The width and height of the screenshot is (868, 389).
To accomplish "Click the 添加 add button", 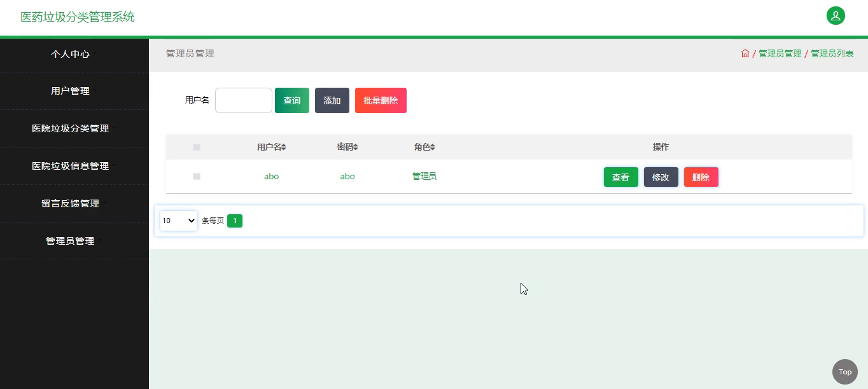I will click(x=332, y=100).
